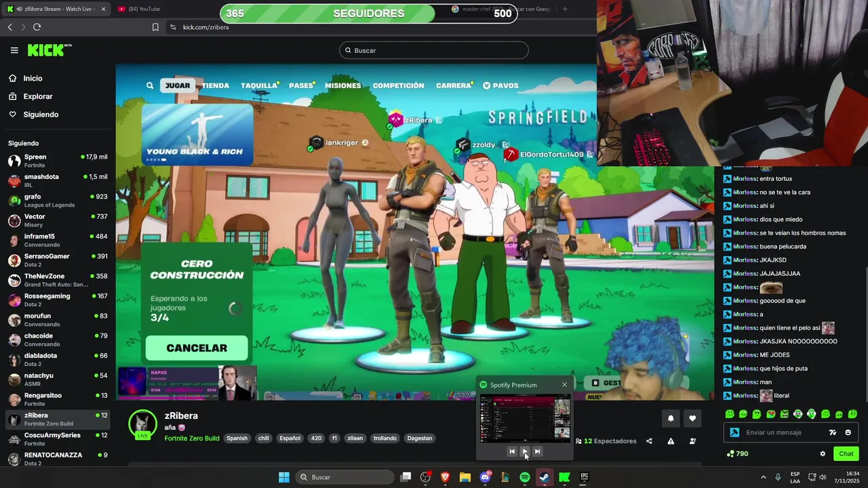Open Discord from the taskbar
This screenshot has height=488, width=868.
click(485, 477)
